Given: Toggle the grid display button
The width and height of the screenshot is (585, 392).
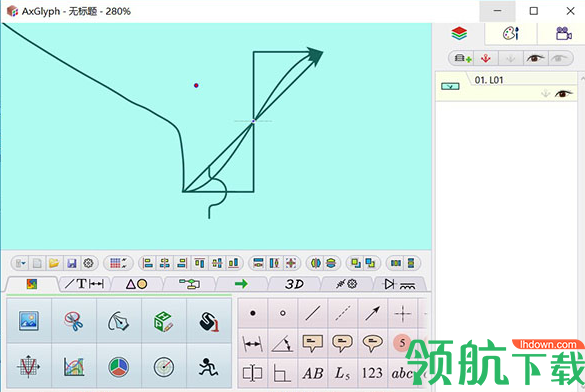Looking at the screenshot, I should tap(118, 263).
